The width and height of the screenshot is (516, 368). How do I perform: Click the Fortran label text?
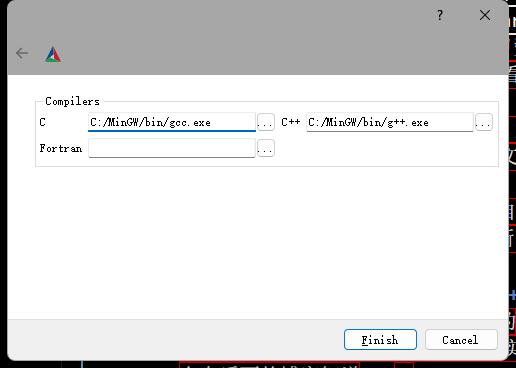pyautogui.click(x=61, y=148)
